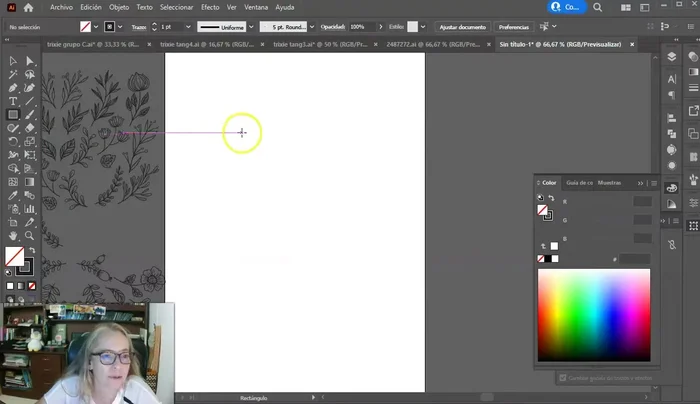
Task: Select the Rectangle tool
Action: coord(13,115)
